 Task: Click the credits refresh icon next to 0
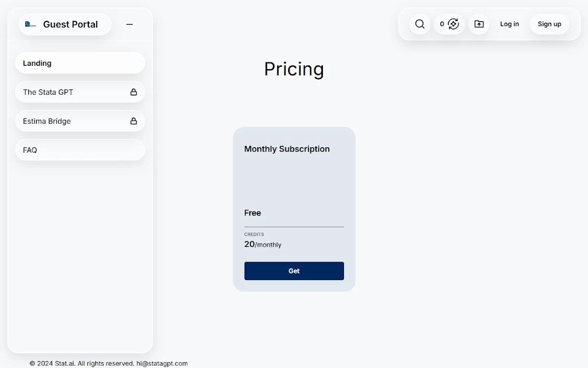[454, 24]
